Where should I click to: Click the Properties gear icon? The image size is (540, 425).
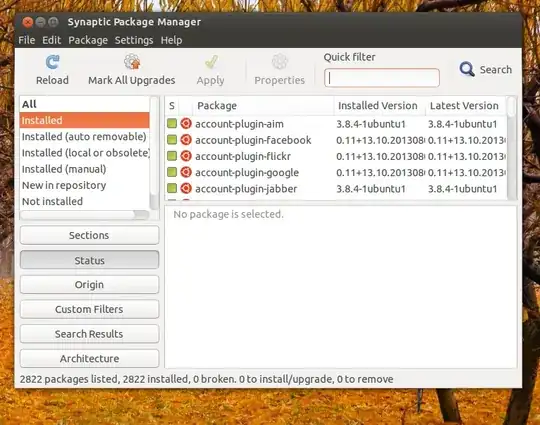coord(279,62)
